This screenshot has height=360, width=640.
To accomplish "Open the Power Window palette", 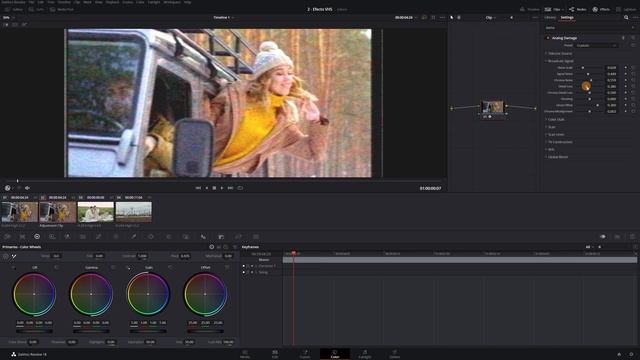I will coord(151,237).
